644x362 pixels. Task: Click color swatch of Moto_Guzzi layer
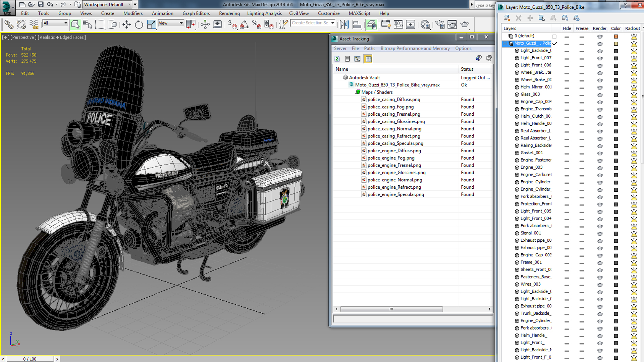(616, 44)
